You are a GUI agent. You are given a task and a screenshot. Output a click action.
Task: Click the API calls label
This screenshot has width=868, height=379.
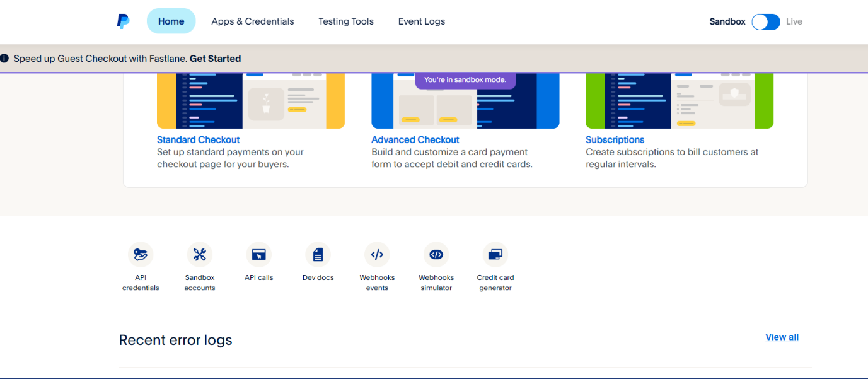(x=259, y=277)
